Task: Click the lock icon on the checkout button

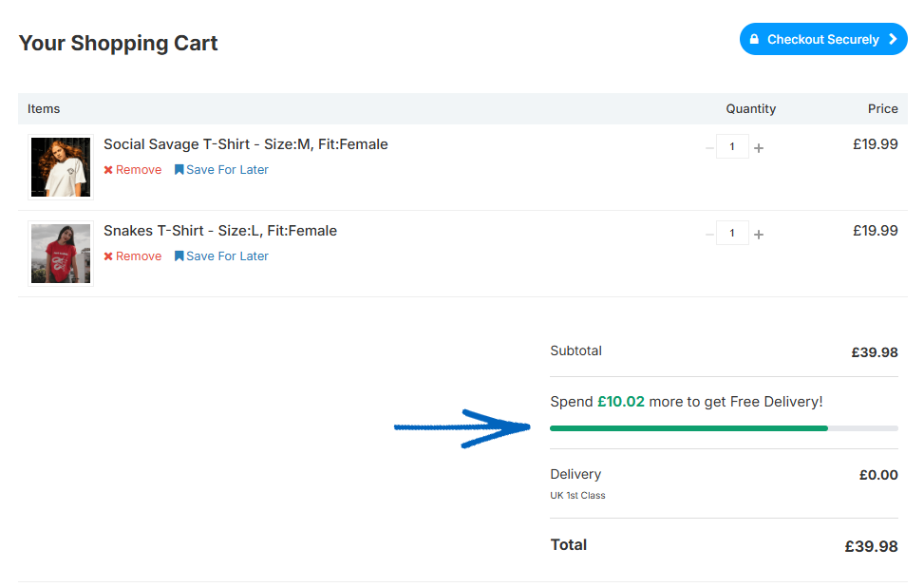Action: click(x=754, y=40)
